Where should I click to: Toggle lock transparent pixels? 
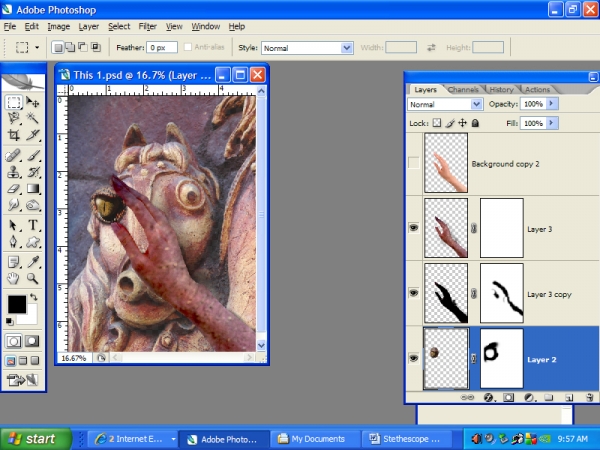(437, 123)
